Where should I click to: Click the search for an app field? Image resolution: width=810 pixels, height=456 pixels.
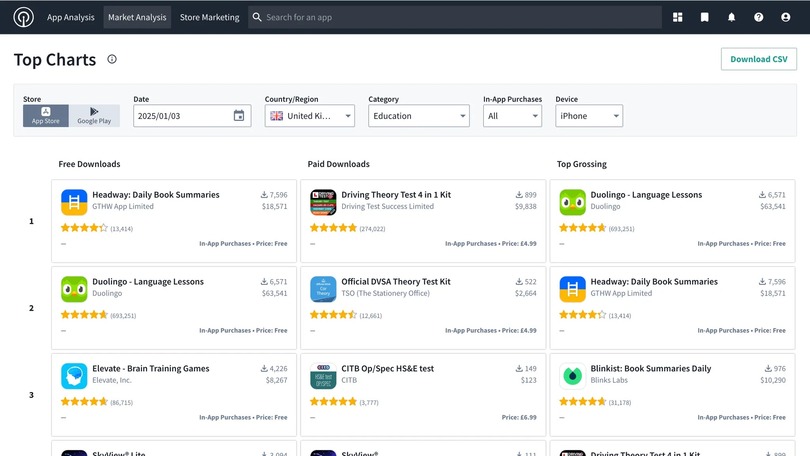(x=455, y=17)
